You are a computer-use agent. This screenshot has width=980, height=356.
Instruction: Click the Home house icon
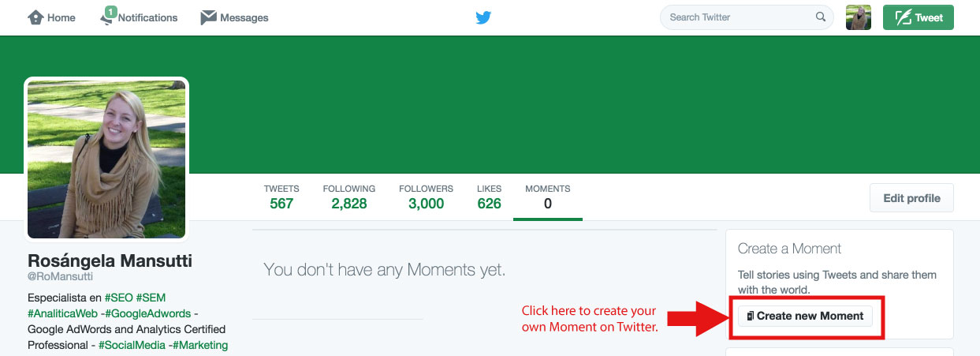[x=35, y=17]
